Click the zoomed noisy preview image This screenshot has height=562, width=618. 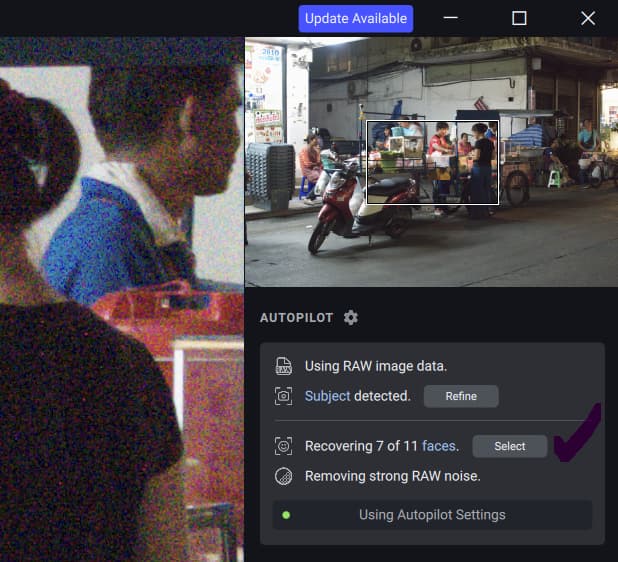(x=122, y=300)
